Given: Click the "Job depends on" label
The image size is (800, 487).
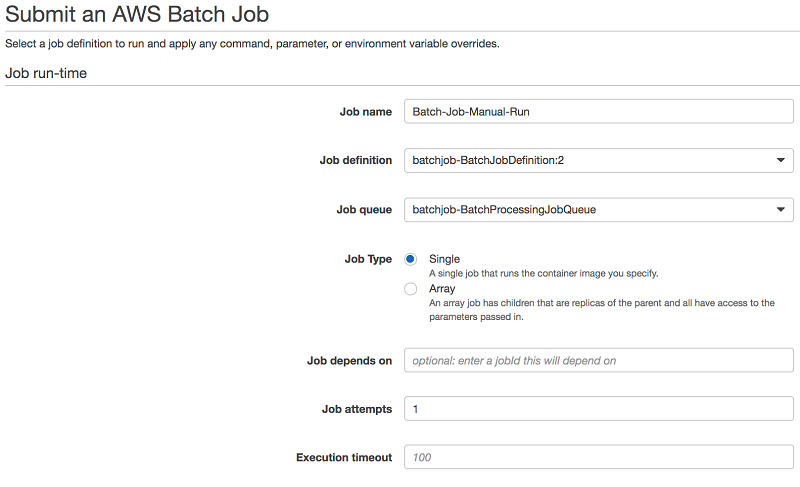Looking at the screenshot, I should click(349, 361).
